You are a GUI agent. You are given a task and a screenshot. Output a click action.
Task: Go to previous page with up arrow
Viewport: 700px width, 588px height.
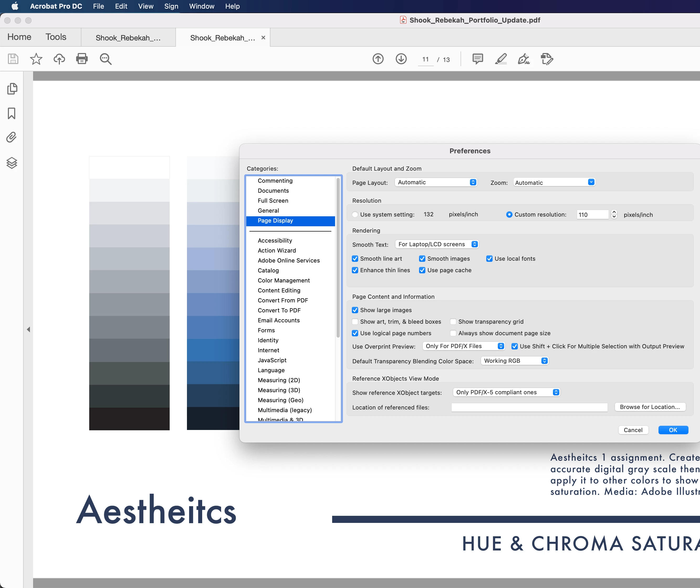[x=378, y=59]
